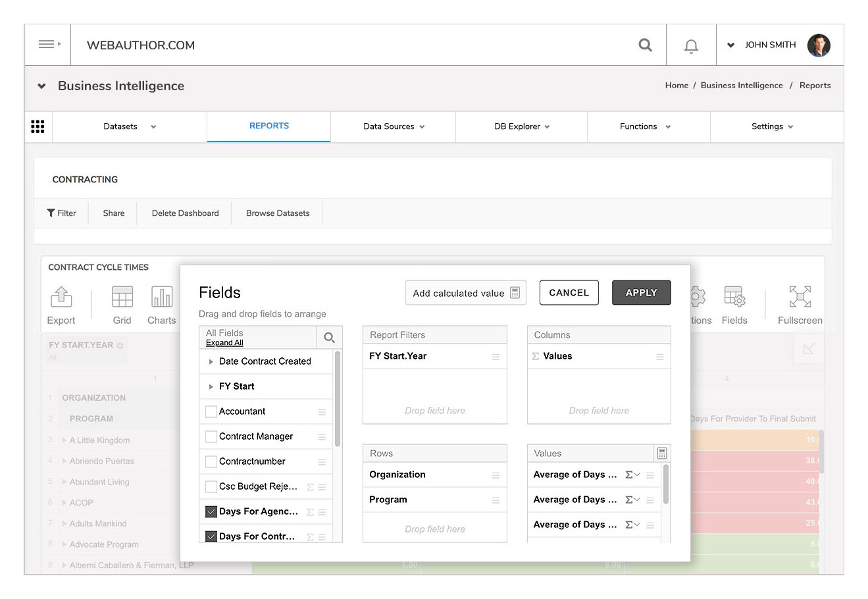Switch to the REPORTS tab
The width and height of the screenshot is (868, 599).
pos(268,126)
